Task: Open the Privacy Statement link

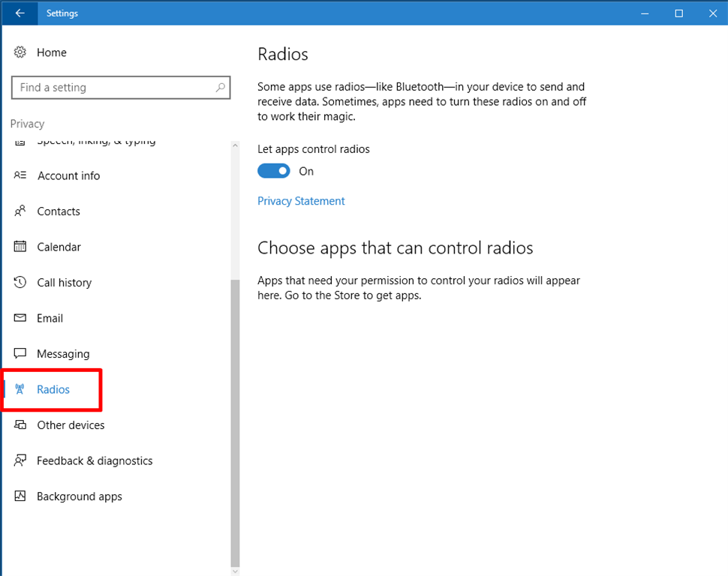Action: click(x=301, y=201)
